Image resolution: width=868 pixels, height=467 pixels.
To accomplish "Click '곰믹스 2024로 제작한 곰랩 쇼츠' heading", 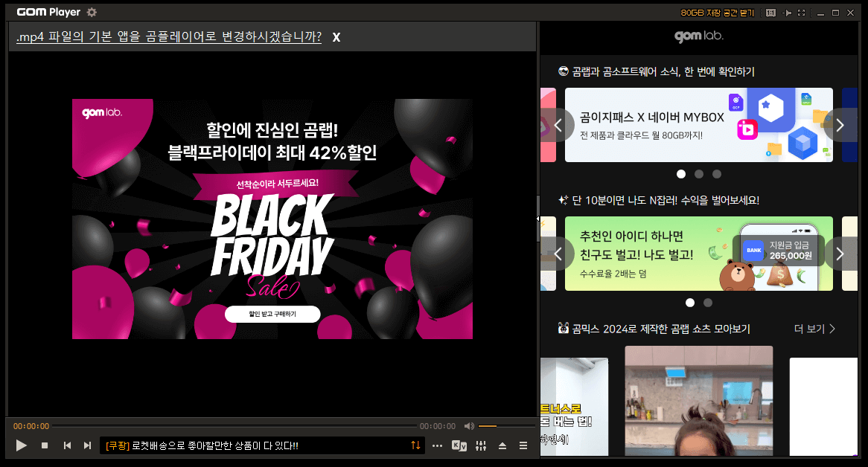I will 654,329.
